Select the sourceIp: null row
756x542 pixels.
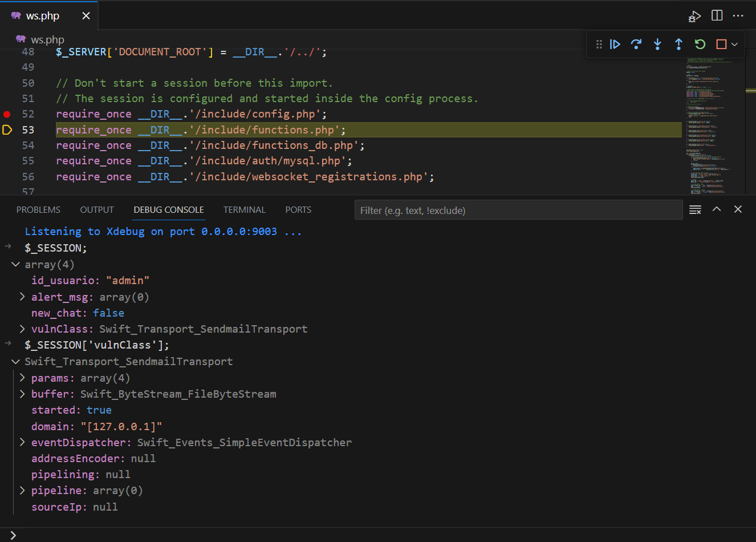pos(74,507)
